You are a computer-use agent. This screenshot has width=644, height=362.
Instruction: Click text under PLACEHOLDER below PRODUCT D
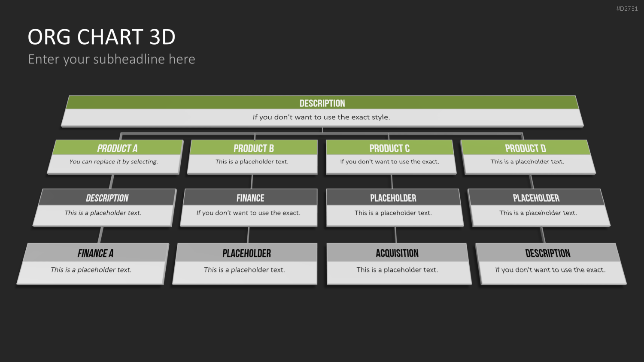pyautogui.click(x=538, y=213)
